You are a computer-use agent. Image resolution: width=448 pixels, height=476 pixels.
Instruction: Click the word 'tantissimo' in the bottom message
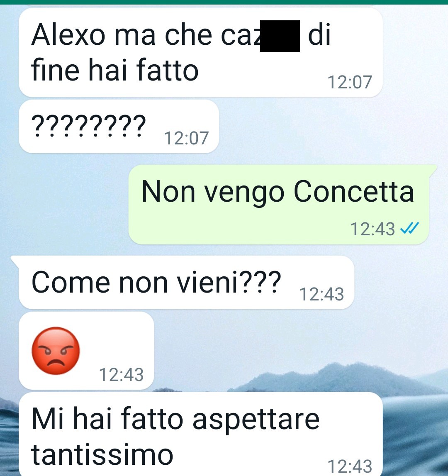tap(102, 454)
